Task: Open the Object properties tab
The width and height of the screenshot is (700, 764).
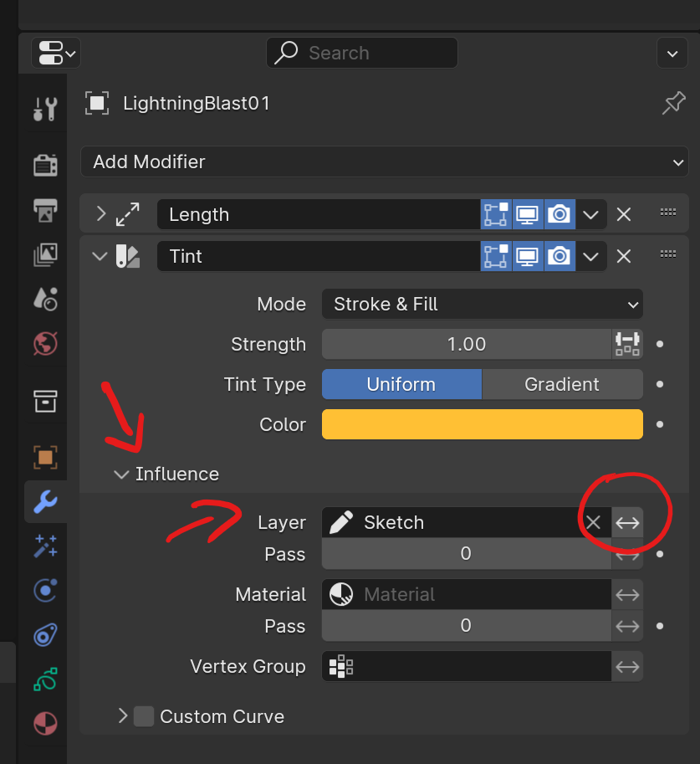Action: click(x=45, y=457)
